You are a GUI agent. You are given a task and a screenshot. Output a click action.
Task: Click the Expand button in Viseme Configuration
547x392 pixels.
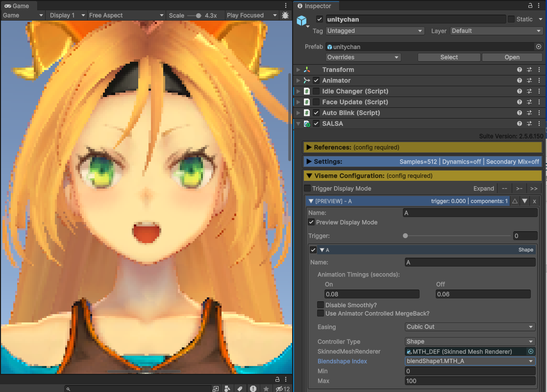pos(483,189)
